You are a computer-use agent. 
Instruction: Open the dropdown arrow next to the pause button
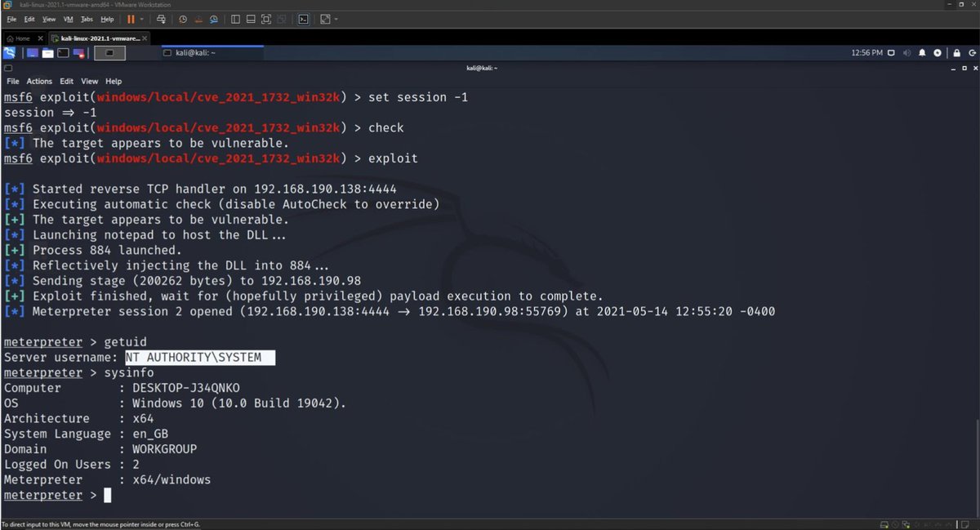[x=141, y=19]
